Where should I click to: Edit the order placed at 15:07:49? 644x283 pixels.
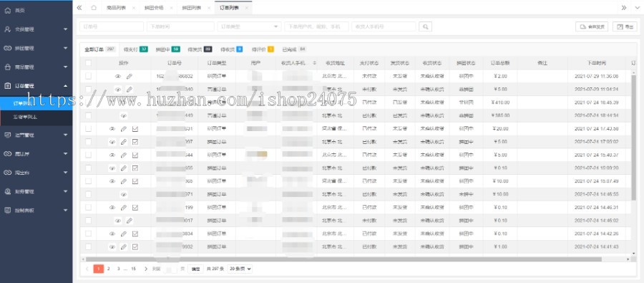tap(124, 181)
